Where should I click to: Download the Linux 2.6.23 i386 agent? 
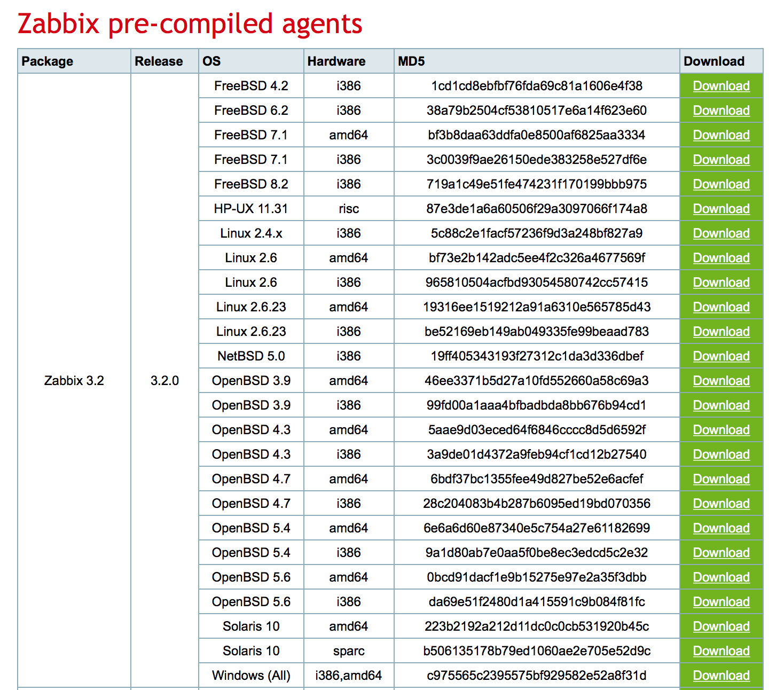coord(721,332)
